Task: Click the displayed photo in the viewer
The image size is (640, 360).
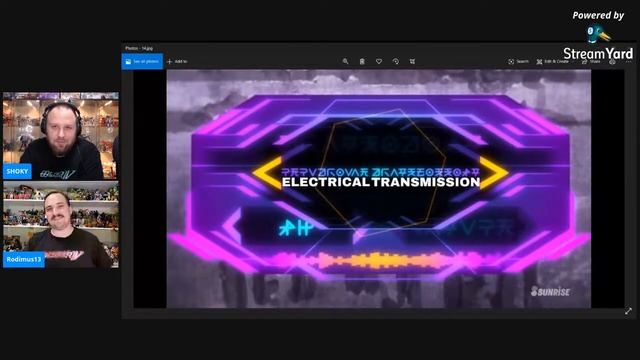Action: 378,189
